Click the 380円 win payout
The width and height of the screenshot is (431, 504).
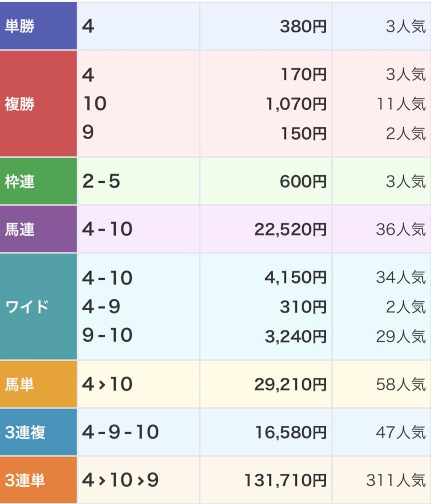point(303,26)
